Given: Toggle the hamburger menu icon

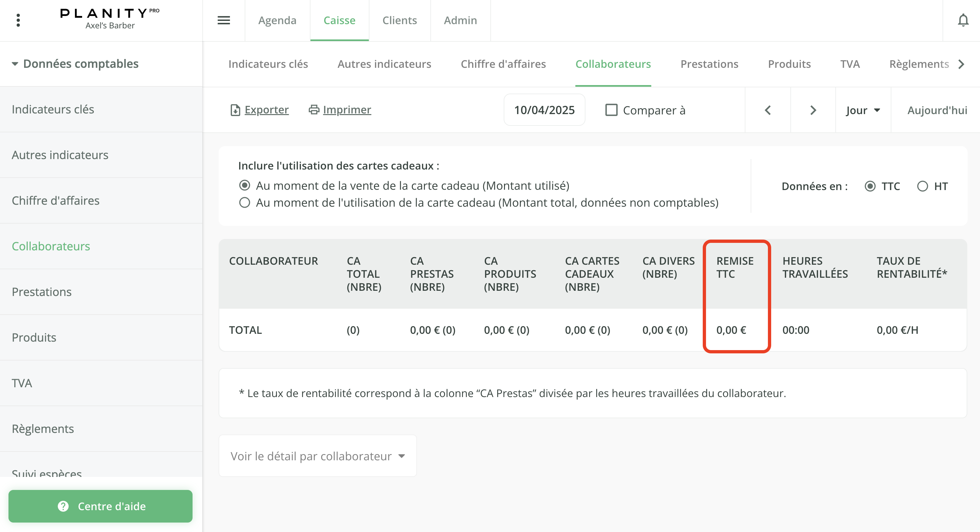Looking at the screenshot, I should (224, 20).
